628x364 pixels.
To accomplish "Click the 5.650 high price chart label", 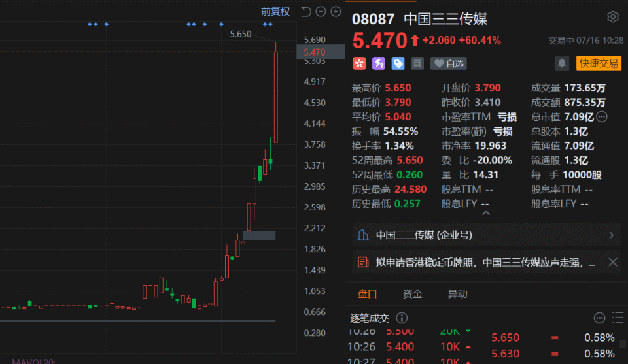I will pyautogui.click(x=240, y=35).
